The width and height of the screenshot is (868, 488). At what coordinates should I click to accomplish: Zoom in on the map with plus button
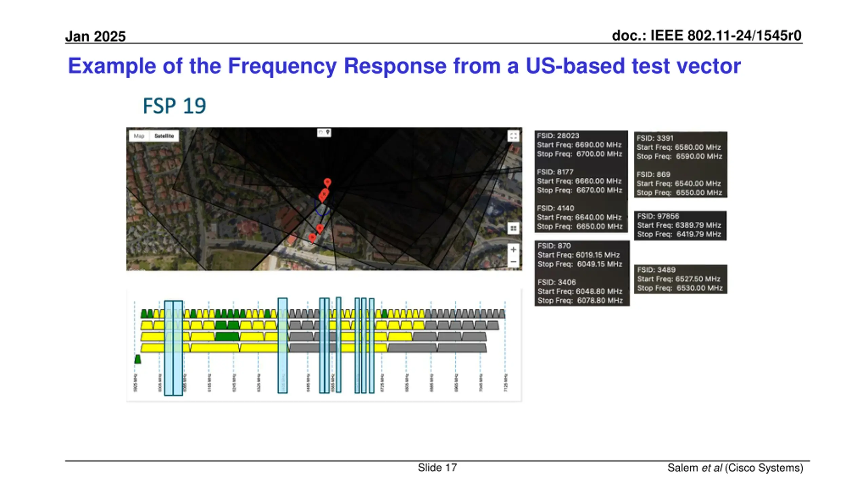(x=513, y=250)
